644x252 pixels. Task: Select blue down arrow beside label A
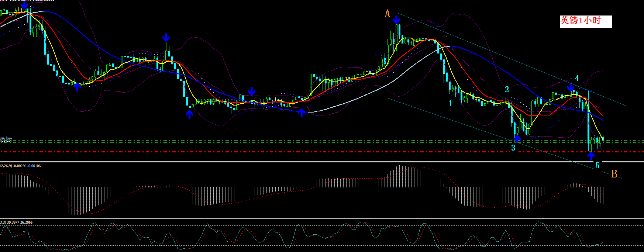[x=396, y=19]
